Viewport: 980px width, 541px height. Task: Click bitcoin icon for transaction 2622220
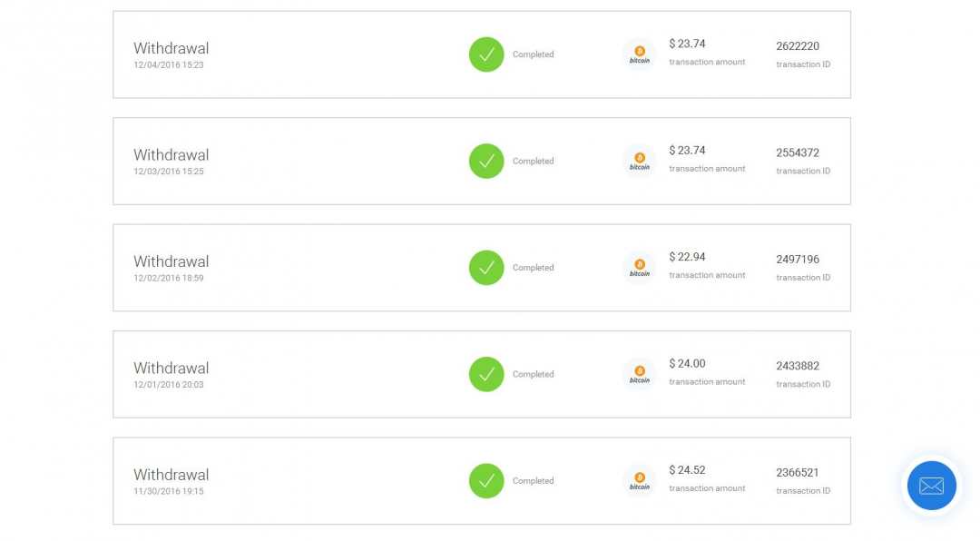[x=640, y=54]
